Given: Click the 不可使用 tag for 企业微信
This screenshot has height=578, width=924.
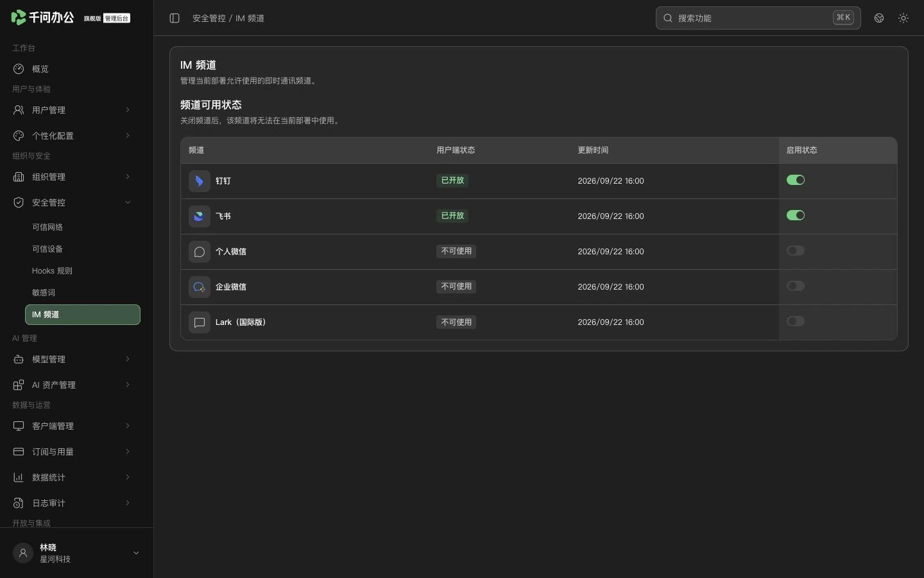Looking at the screenshot, I should pyautogui.click(x=456, y=286).
